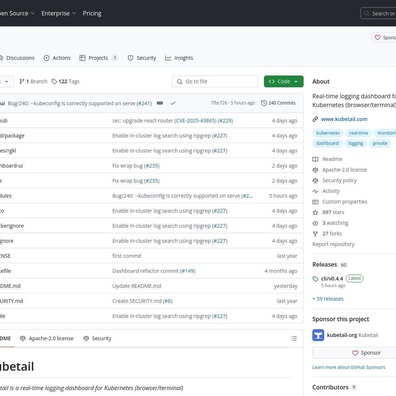396x396 pixels.
Task: Click the 'yesterday' timestamp for README.md
Action: click(286, 286)
